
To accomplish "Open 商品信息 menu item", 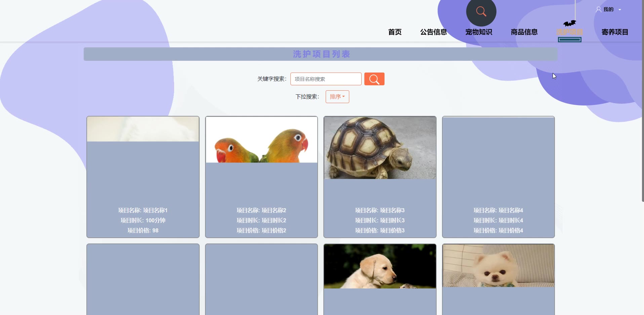I will pyautogui.click(x=524, y=32).
